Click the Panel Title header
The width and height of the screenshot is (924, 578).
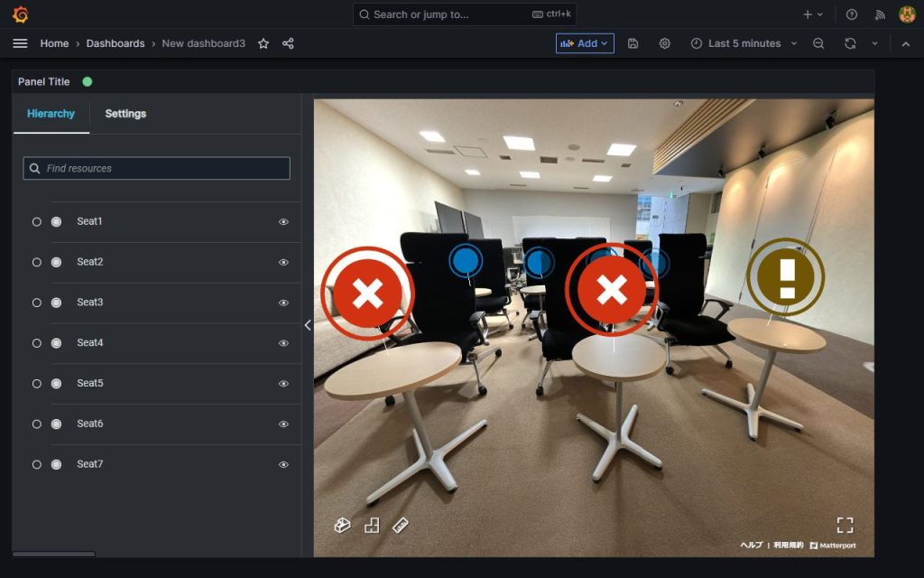coord(43,82)
